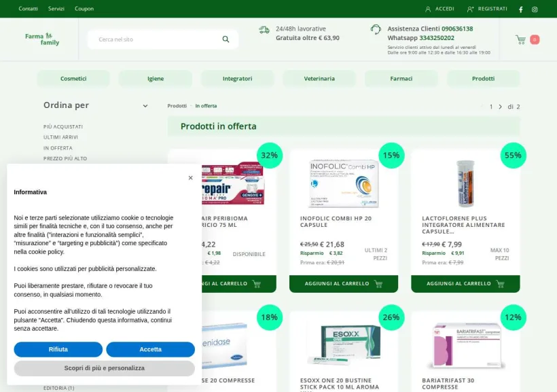Open the Cosmetici category
The height and width of the screenshot is (392, 557).
[x=73, y=79]
